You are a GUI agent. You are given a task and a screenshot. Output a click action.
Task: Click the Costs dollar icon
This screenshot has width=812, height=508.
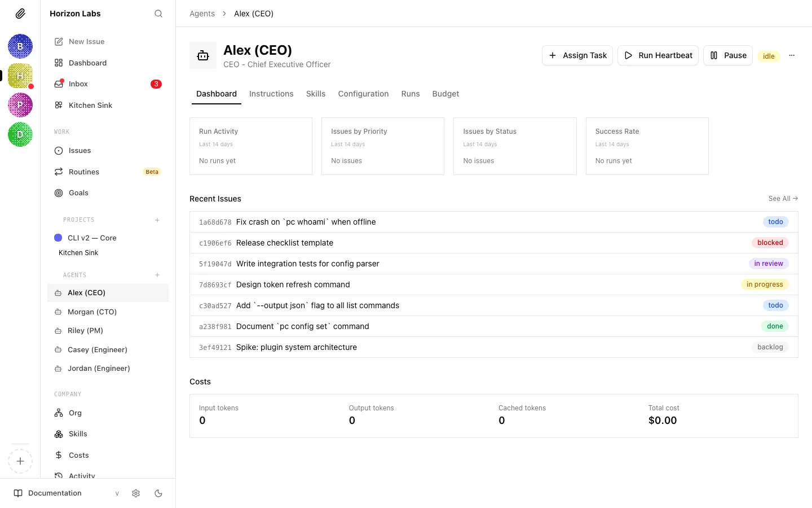59,455
